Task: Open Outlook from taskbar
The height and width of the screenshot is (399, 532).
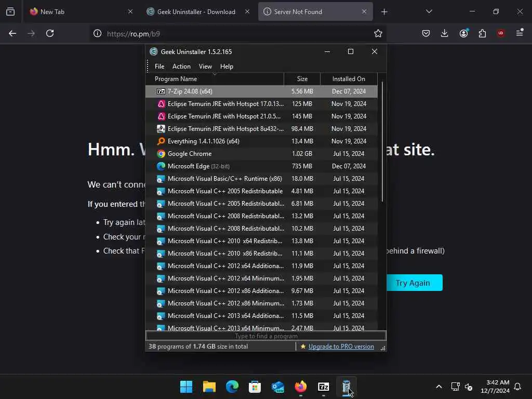Action: [x=277, y=387]
